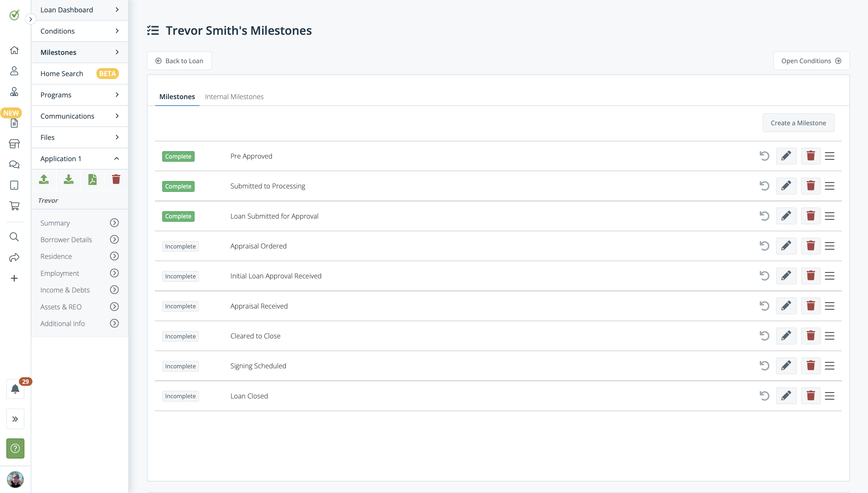Expand the Conditions menu item
Viewport: 868px width, 493px height.
pos(80,31)
